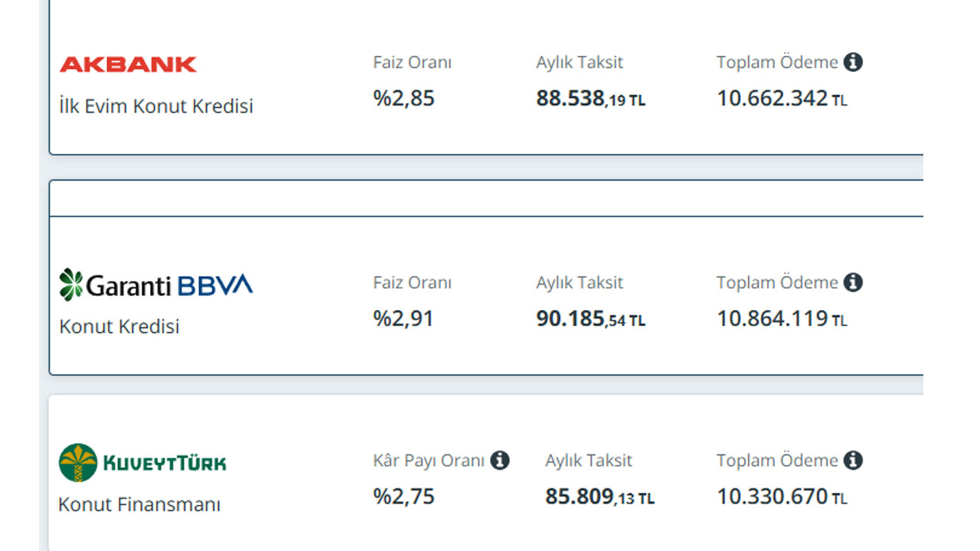Click Garanti total payment 10.864.119 TL
Viewport: 980px width, 551px height.
click(782, 319)
